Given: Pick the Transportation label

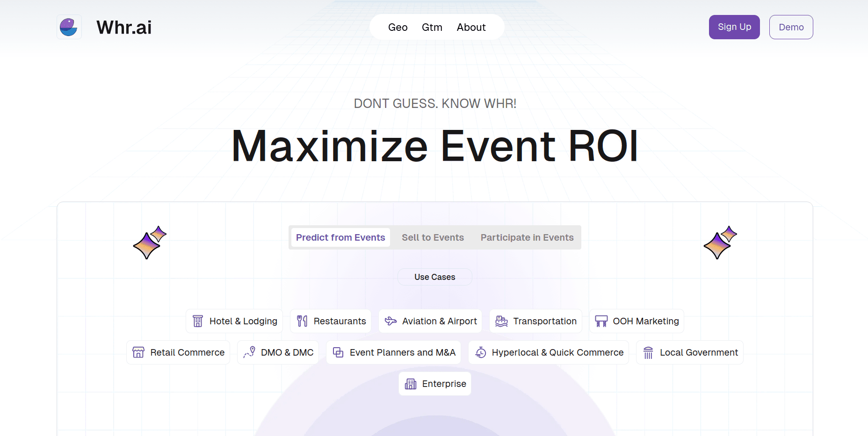Looking at the screenshot, I should coord(545,321).
